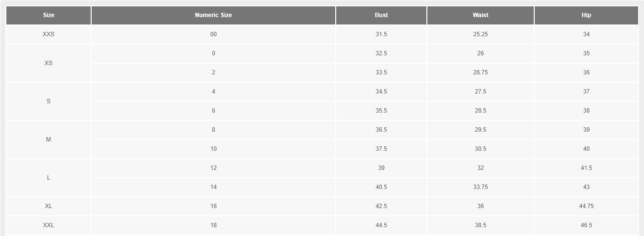Image resolution: width=644 pixels, height=236 pixels.
Task: Click the bust value 44.5
Action: point(381,225)
